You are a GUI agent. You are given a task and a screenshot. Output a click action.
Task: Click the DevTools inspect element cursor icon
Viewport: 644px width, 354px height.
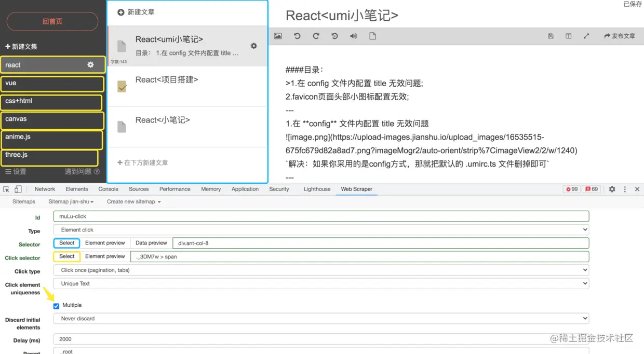6,189
